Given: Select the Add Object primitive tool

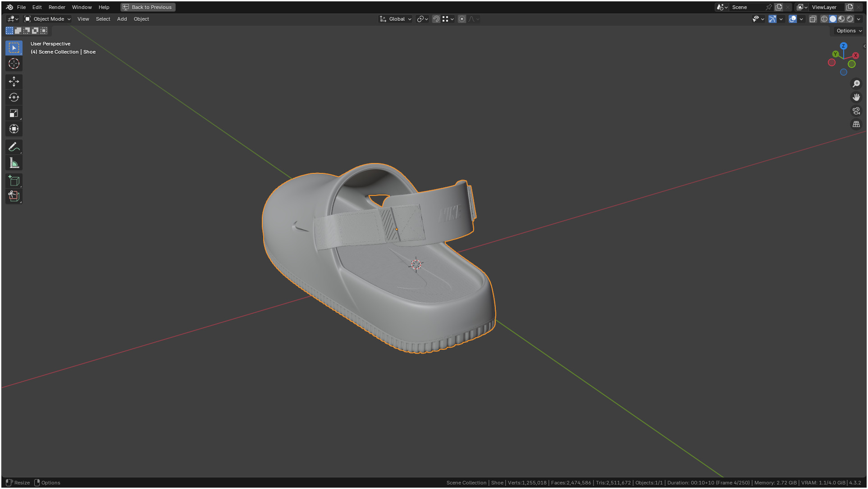Looking at the screenshot, I should point(14,196).
